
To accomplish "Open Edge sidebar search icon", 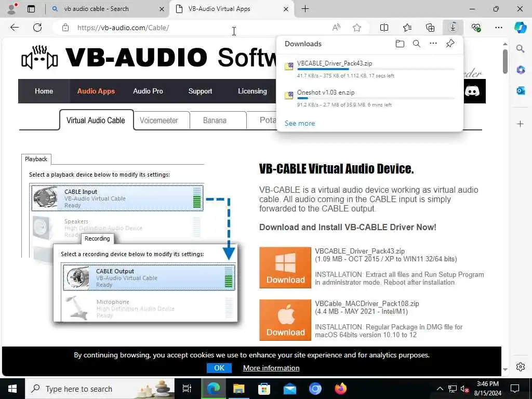I will click(x=520, y=49).
